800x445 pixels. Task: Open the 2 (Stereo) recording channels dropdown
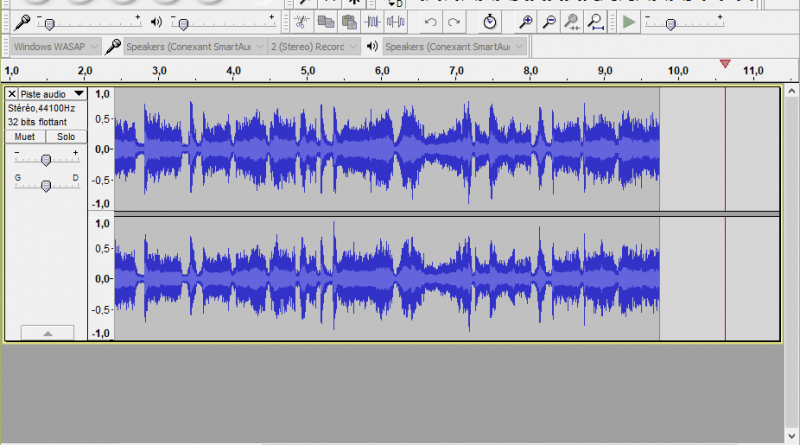[x=313, y=46]
